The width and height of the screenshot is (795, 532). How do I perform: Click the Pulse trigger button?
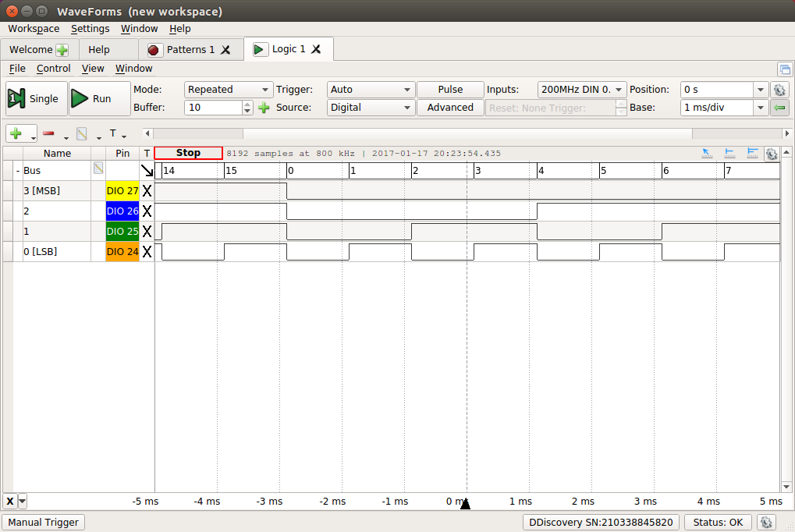[x=450, y=90]
